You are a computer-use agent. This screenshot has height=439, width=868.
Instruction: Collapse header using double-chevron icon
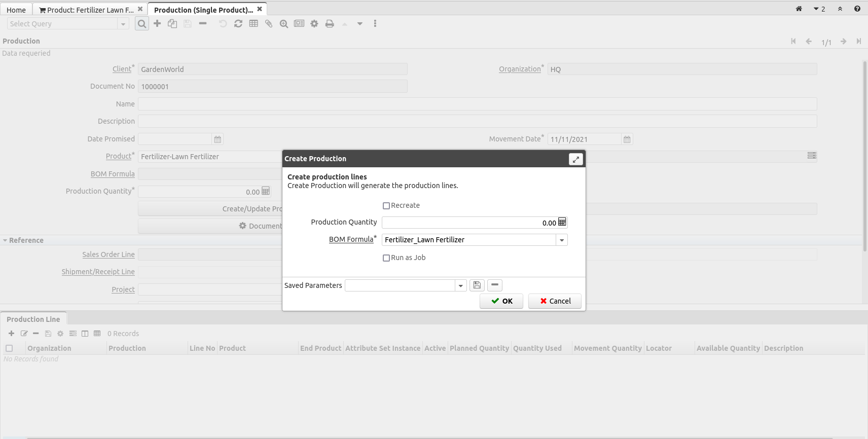840,9
